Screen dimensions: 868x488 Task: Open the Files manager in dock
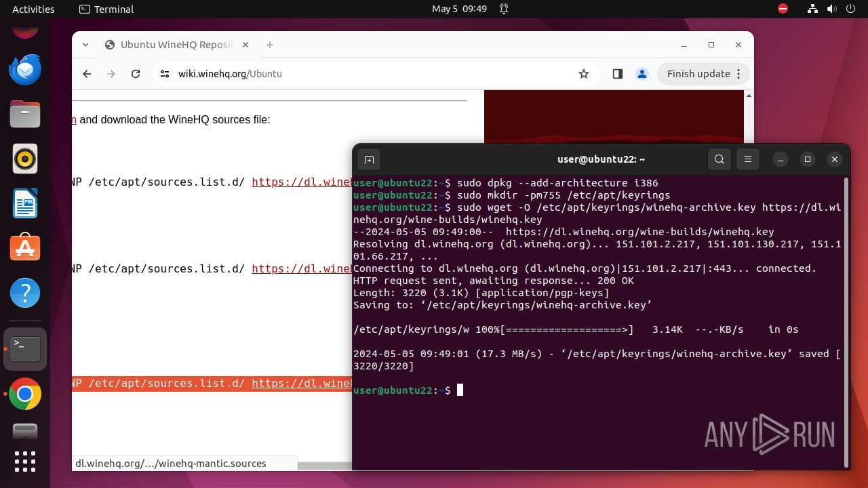click(x=25, y=114)
